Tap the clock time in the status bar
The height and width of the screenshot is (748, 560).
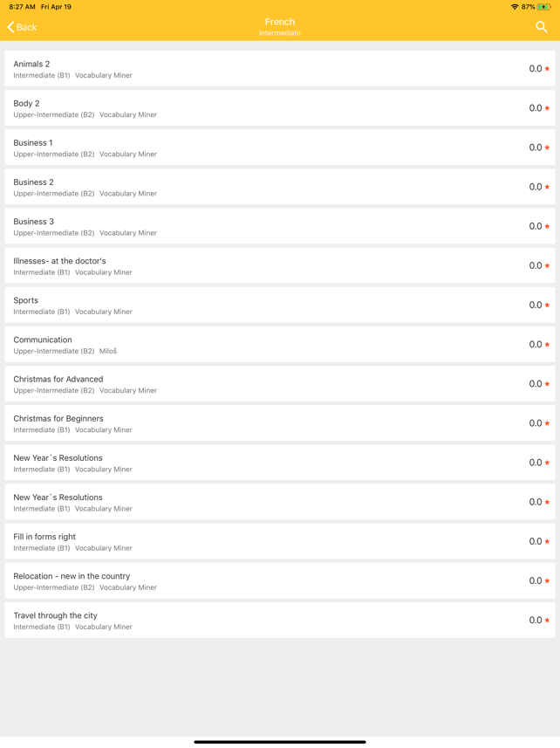19,6
